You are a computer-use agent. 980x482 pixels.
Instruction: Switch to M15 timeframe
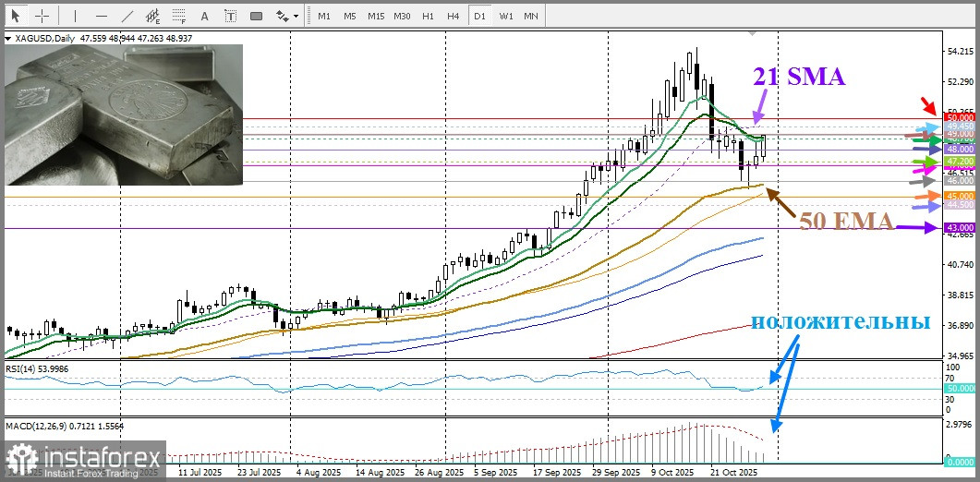pyautogui.click(x=376, y=16)
